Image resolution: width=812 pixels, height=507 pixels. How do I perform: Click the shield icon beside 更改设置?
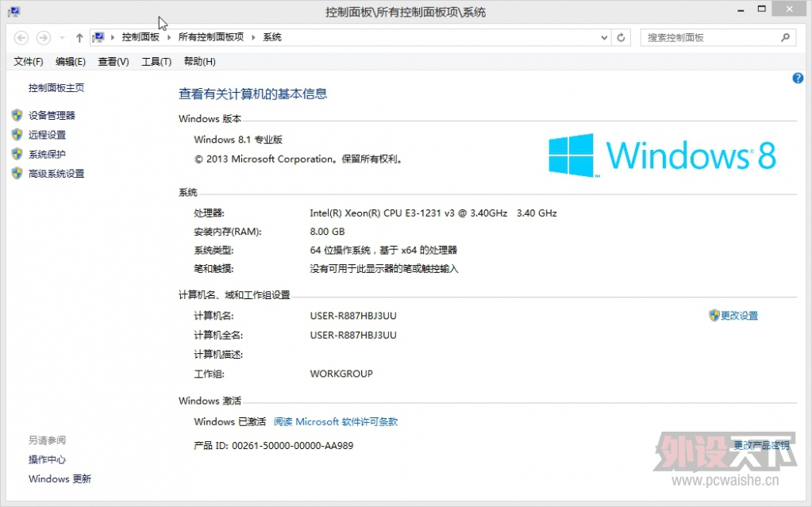716,315
